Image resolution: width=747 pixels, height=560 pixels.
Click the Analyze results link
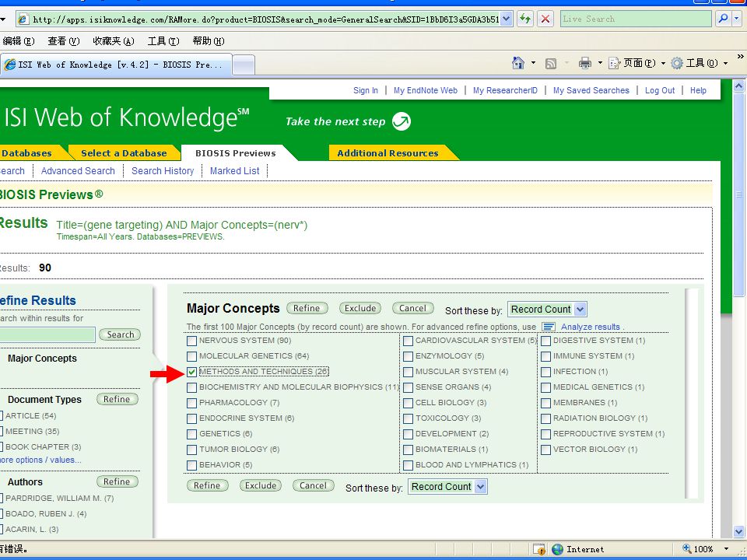point(591,327)
